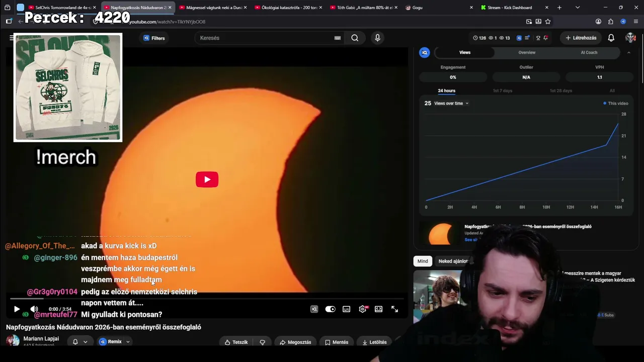Switch to the Ökológiai katasztrófa browser tab
The width and height of the screenshot is (644, 362).
pyautogui.click(x=289, y=8)
